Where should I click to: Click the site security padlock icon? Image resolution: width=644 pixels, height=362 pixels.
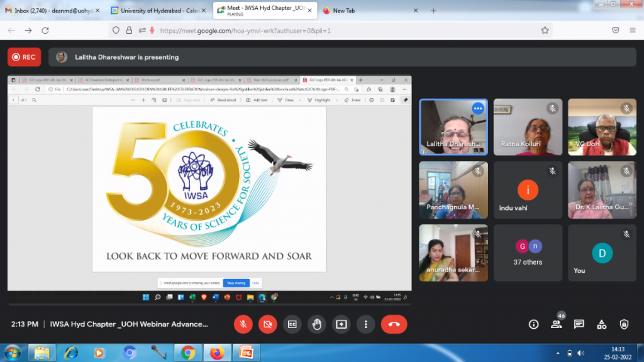[x=129, y=30]
